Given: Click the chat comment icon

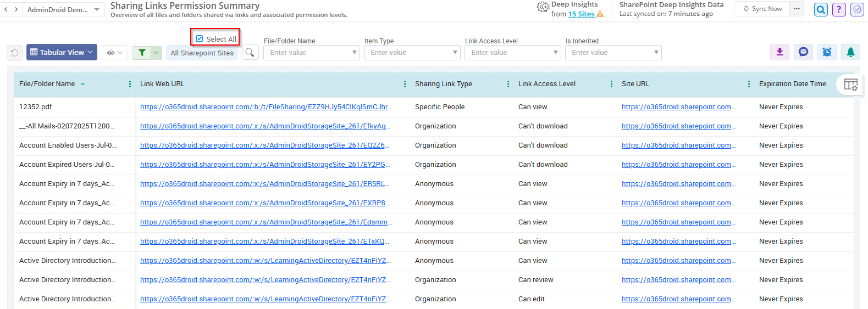Looking at the screenshot, I should coord(803,52).
